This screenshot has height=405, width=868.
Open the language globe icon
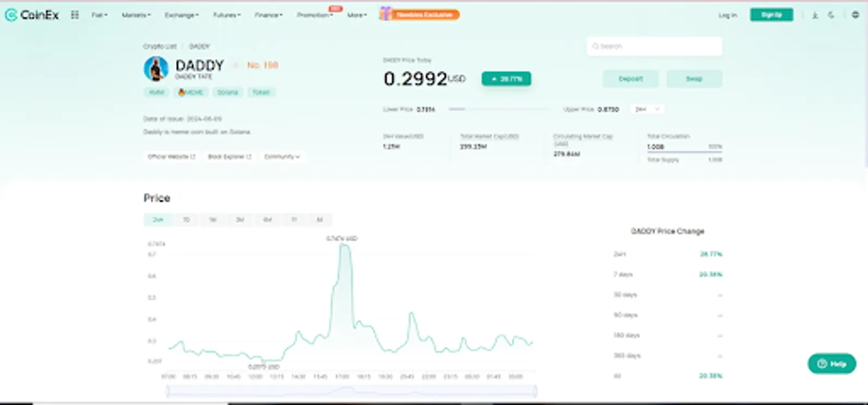pyautogui.click(x=856, y=15)
